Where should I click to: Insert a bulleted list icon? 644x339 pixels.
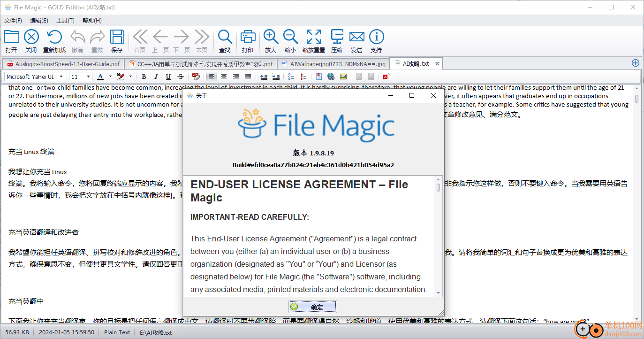click(x=291, y=77)
